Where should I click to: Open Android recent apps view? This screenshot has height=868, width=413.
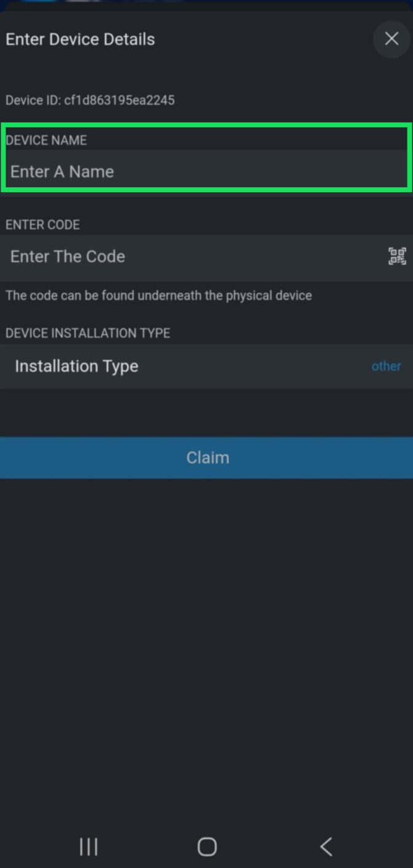pos(89,847)
